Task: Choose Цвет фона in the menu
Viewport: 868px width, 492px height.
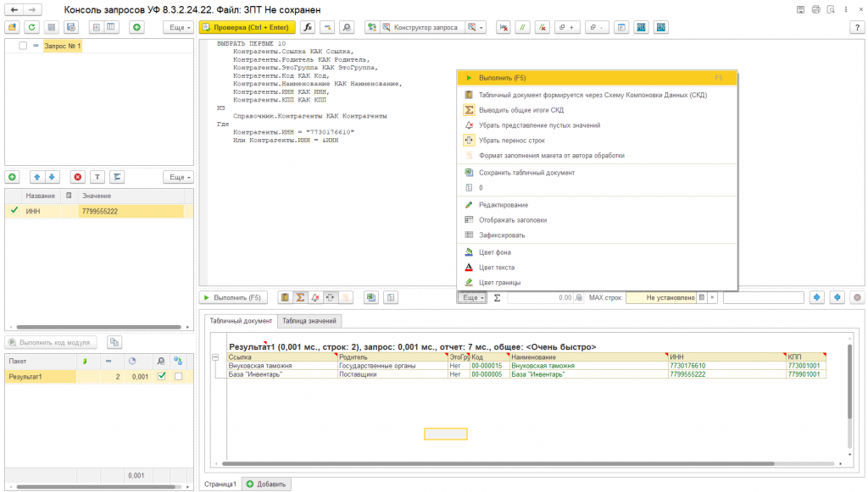Action: pyautogui.click(x=495, y=252)
